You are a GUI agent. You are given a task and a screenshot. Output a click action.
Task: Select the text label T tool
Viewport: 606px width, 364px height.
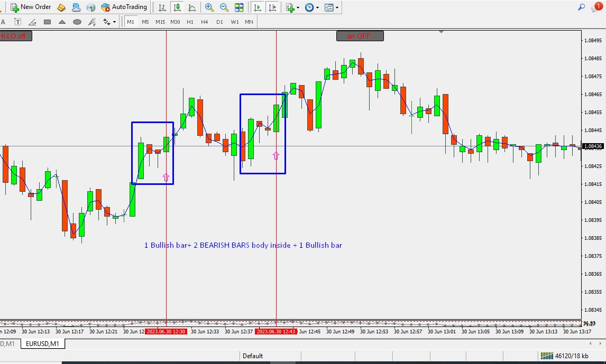coord(17,22)
